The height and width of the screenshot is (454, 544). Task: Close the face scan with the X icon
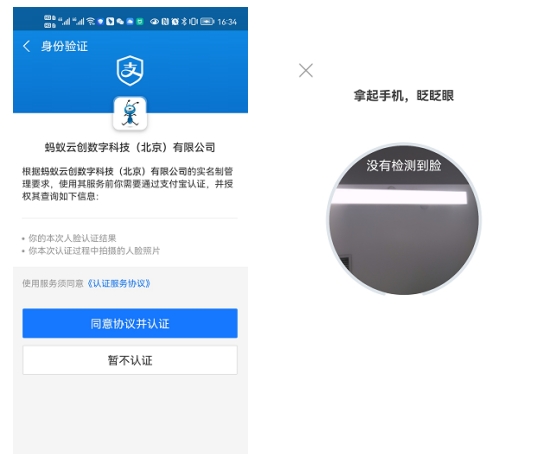point(306,70)
